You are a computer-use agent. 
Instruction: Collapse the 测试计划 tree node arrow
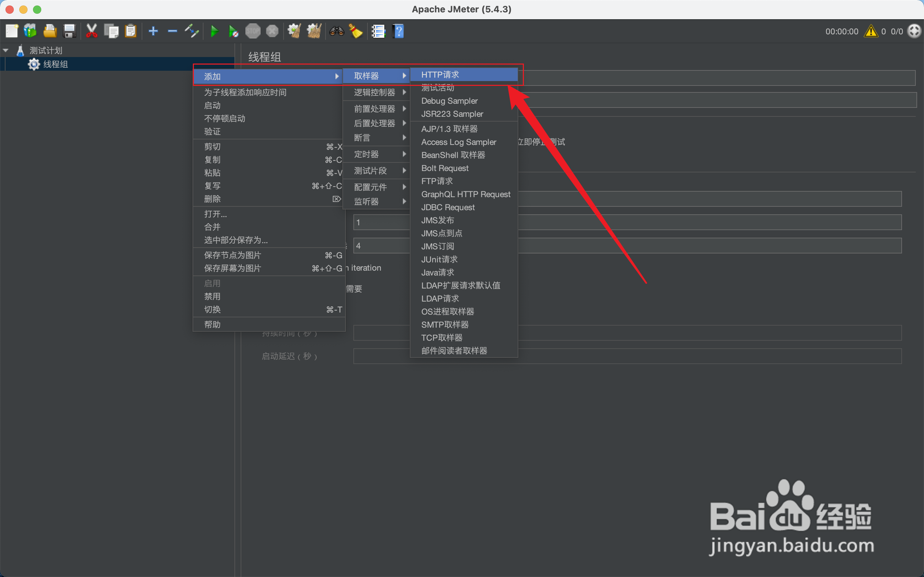tap(6, 50)
